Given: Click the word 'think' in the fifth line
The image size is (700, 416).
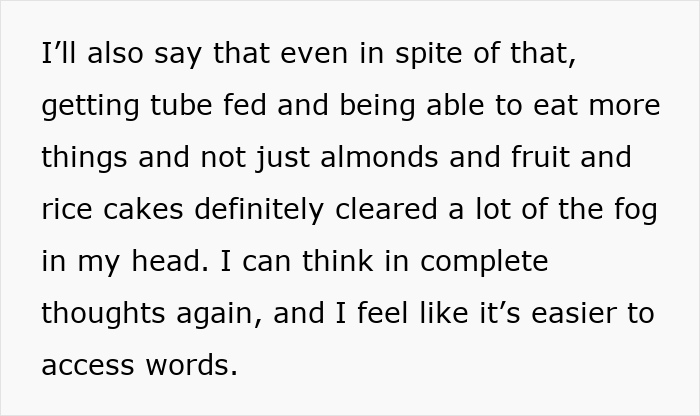Looking at the screenshot, I should pyautogui.click(x=338, y=261).
